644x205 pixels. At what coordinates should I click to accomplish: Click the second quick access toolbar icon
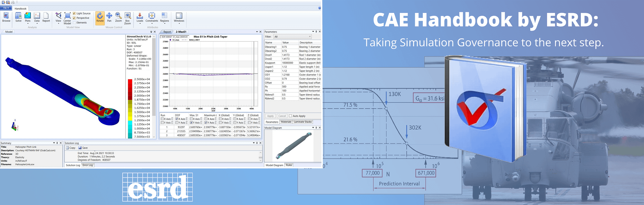8,2
